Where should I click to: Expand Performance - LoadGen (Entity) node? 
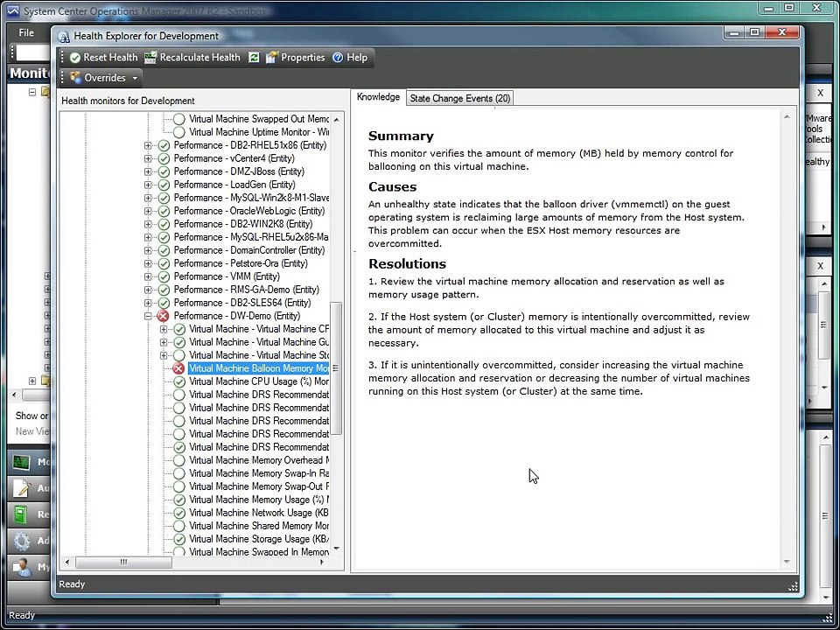tap(148, 185)
